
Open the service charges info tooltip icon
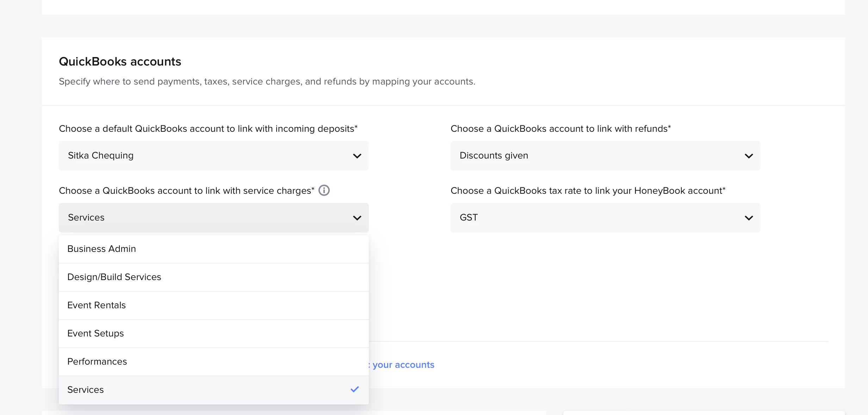coord(324,191)
